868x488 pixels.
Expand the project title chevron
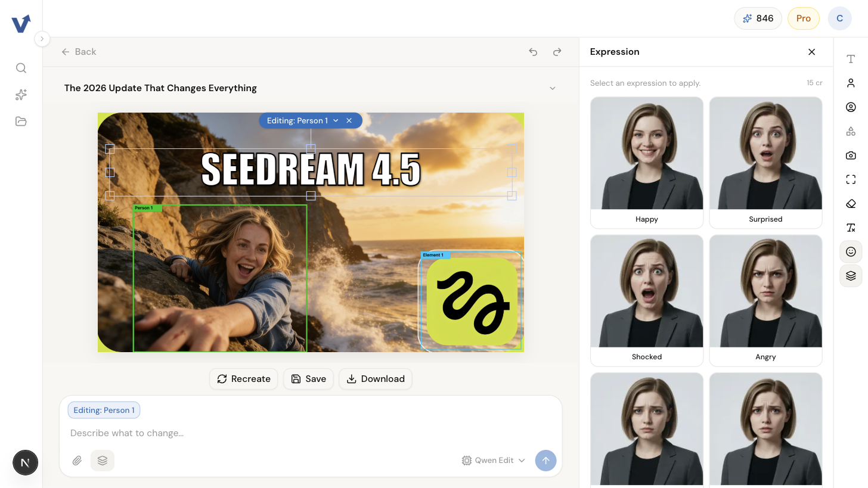(x=552, y=88)
